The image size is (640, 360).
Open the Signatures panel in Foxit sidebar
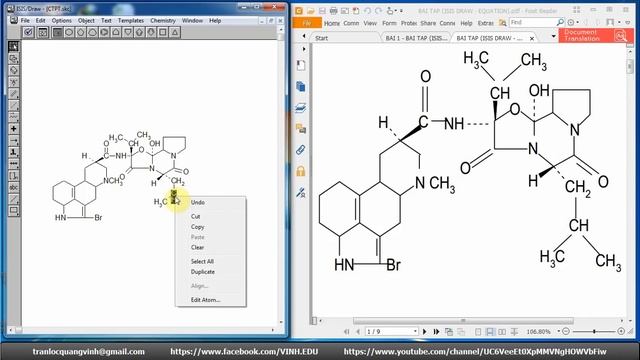[301, 192]
